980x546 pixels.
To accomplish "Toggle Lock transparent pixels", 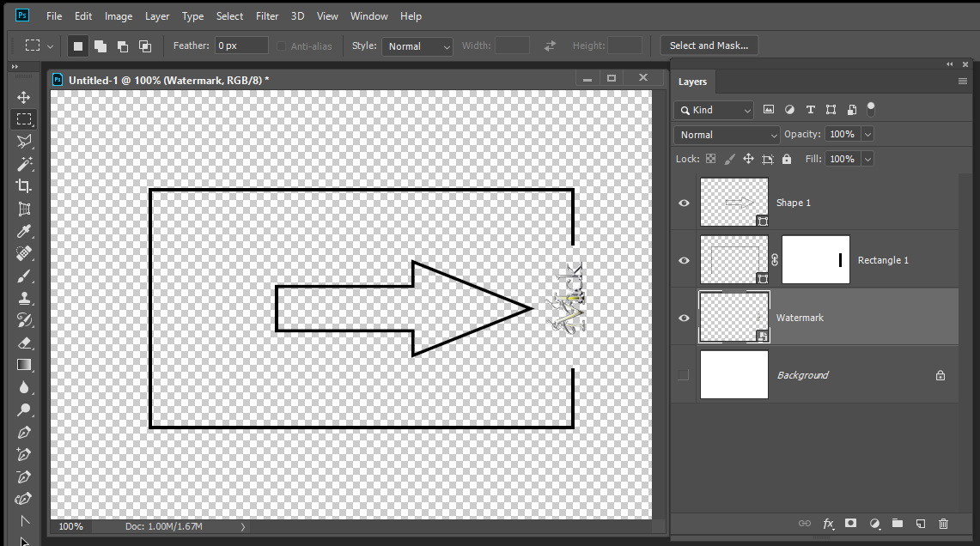I will (710, 159).
